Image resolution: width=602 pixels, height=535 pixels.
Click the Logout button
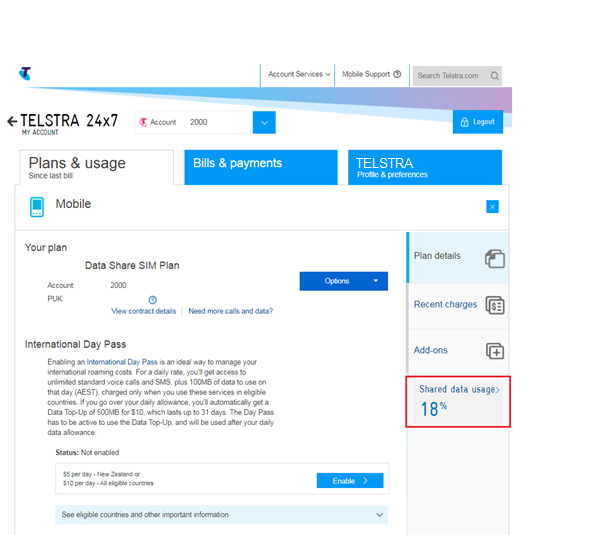(477, 122)
